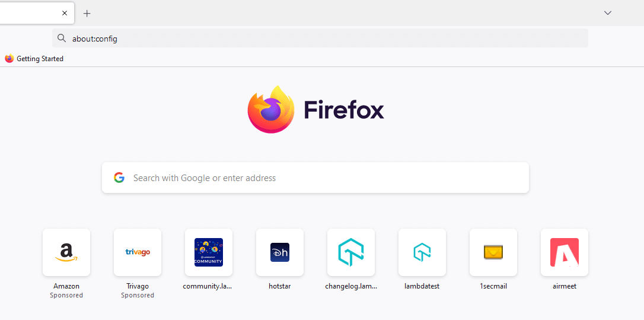
Task: Click Sponsored text under Amazon
Action: click(x=66, y=295)
